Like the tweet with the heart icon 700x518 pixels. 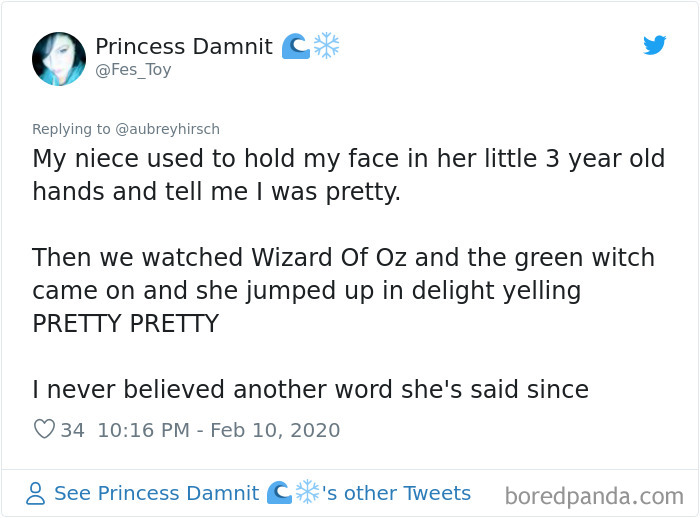click(44, 430)
